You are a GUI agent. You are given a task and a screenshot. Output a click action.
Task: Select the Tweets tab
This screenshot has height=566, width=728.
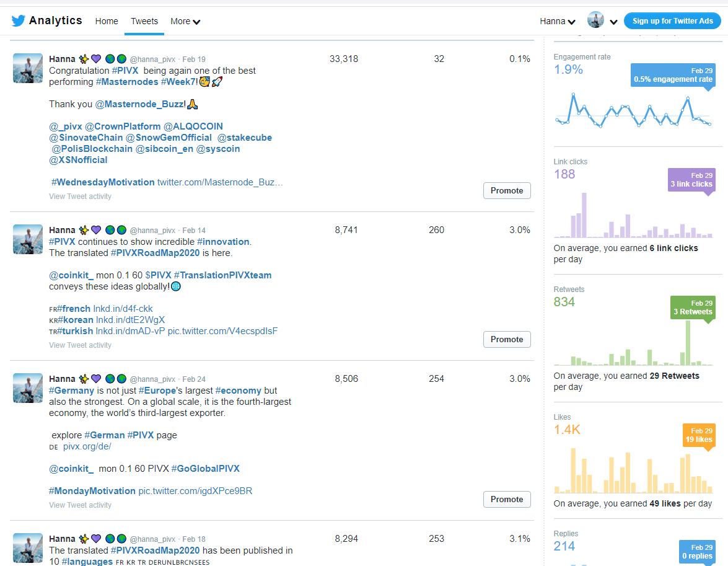tap(144, 21)
